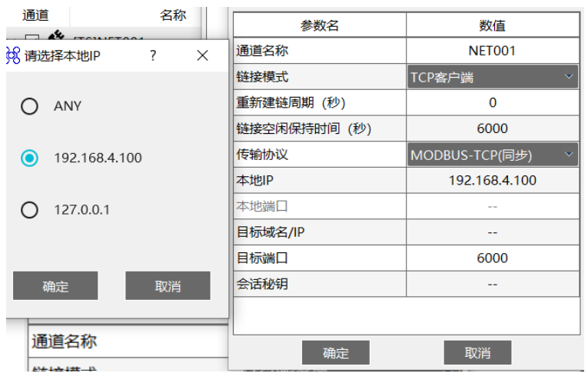Select the 127.0.0.1 radio option
Screen dimensions: 588x380
[30, 210]
